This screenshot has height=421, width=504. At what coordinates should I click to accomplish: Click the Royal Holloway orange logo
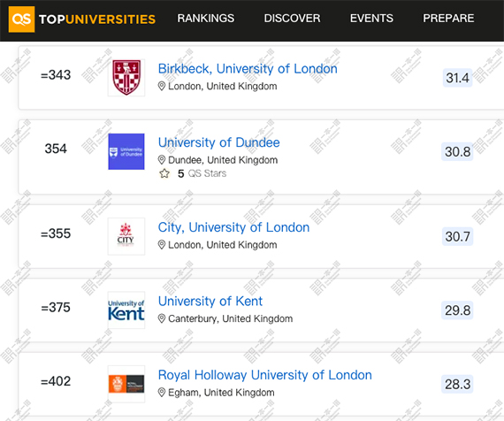126,384
